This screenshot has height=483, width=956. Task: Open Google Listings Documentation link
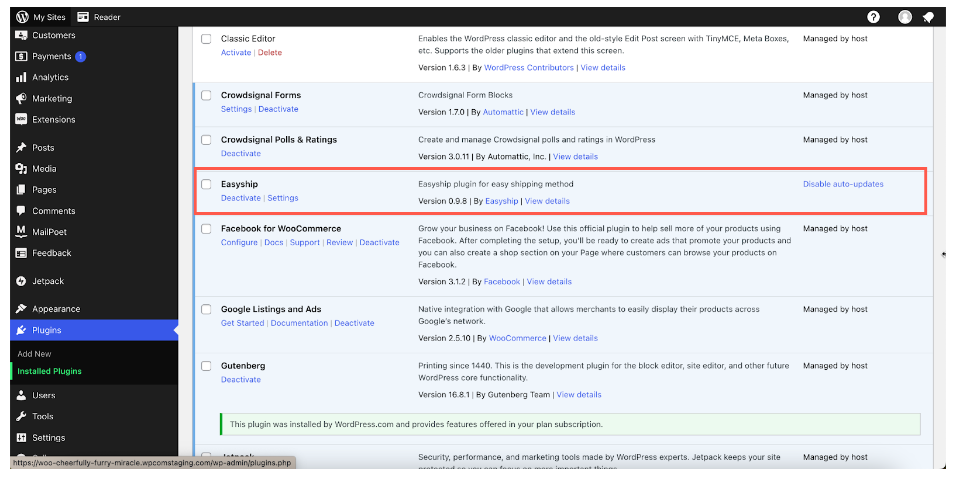click(299, 323)
